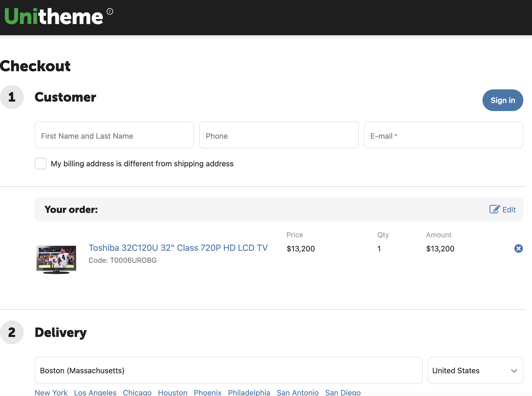This screenshot has height=396, width=532.
Task: Select the E-mail input field
Action: click(x=443, y=135)
